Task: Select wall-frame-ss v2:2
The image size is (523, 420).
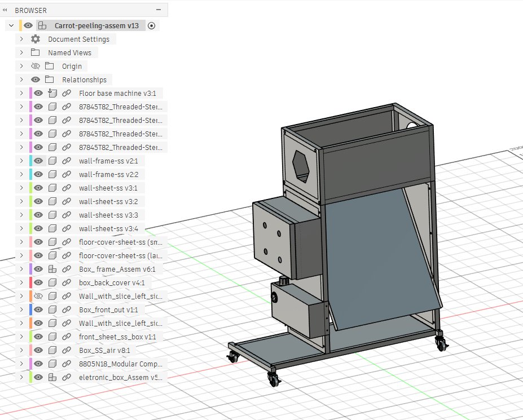Action: pyautogui.click(x=108, y=174)
